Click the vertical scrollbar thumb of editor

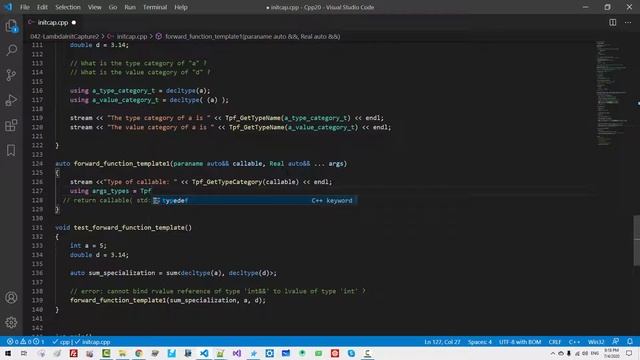[x=636, y=241]
